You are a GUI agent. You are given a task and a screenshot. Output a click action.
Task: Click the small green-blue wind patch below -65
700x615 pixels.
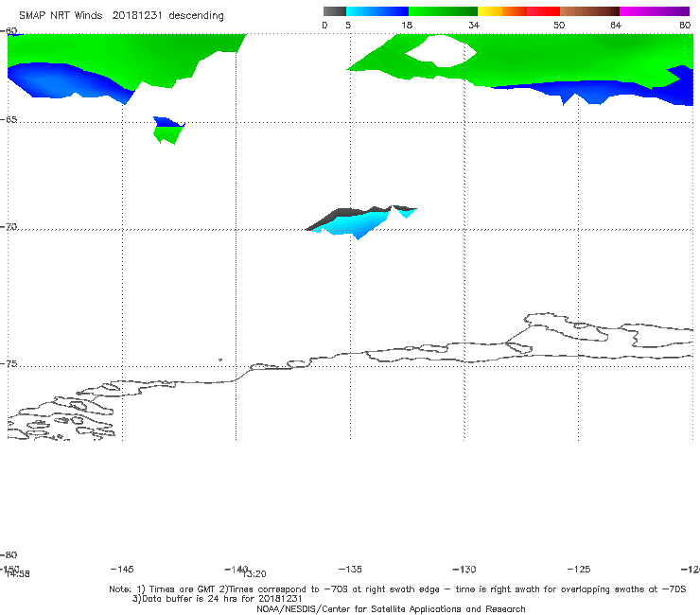click(168, 131)
